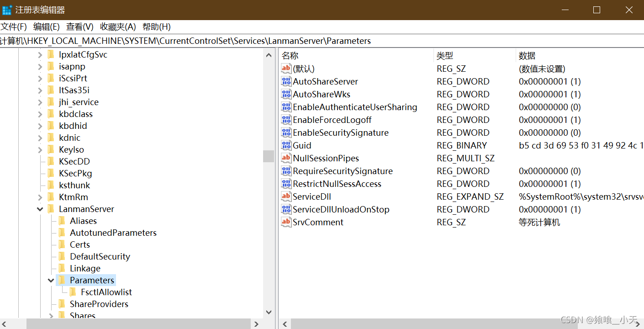
Task: Click the Linkage folder icon
Action: pyautogui.click(x=62, y=268)
